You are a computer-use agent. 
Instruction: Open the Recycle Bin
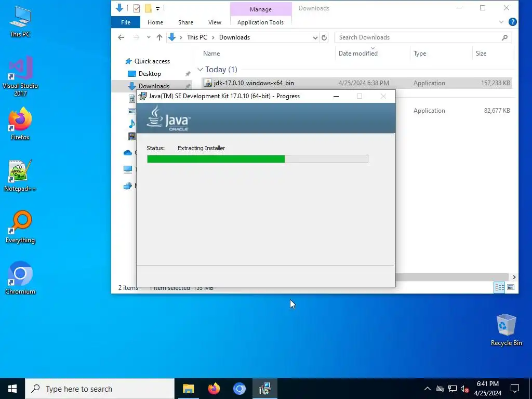click(506, 330)
